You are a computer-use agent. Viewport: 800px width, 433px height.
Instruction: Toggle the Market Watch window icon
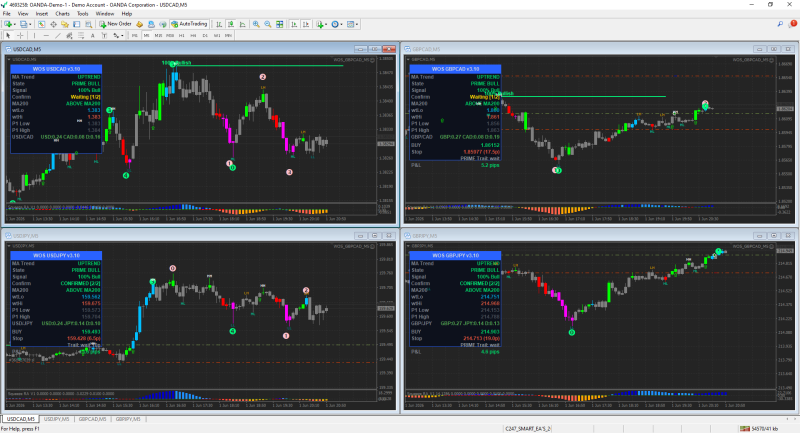[x=41, y=24]
